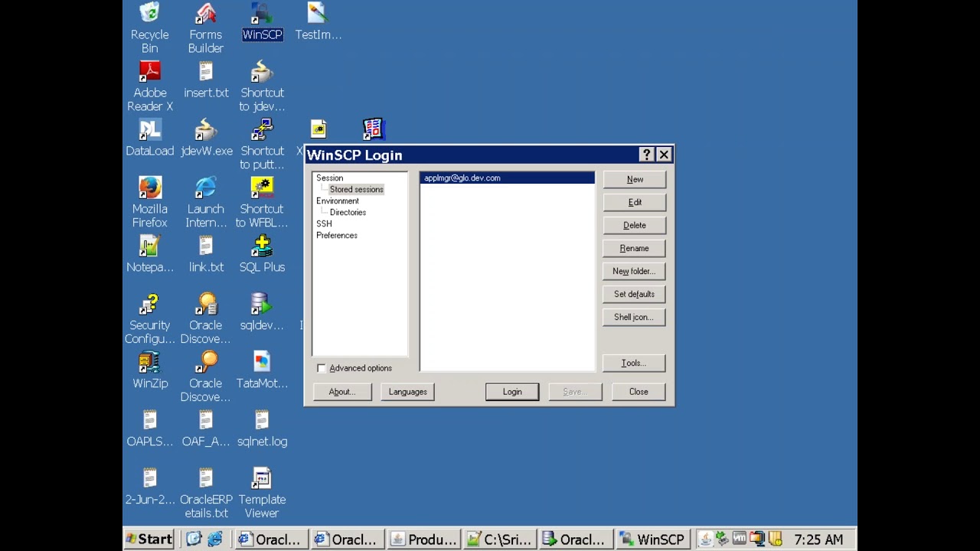Select the Shortcut to jdev... desktop icon
This screenshot has width=980, height=551.
[262, 86]
